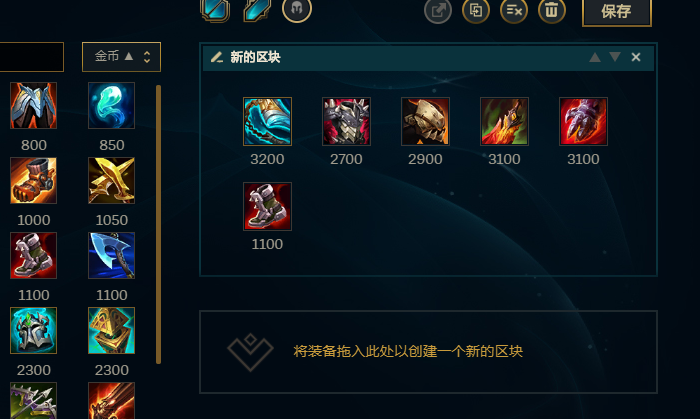Screen dimensions: 700x419
Task: Delete item set with trash icon
Action: (552, 10)
